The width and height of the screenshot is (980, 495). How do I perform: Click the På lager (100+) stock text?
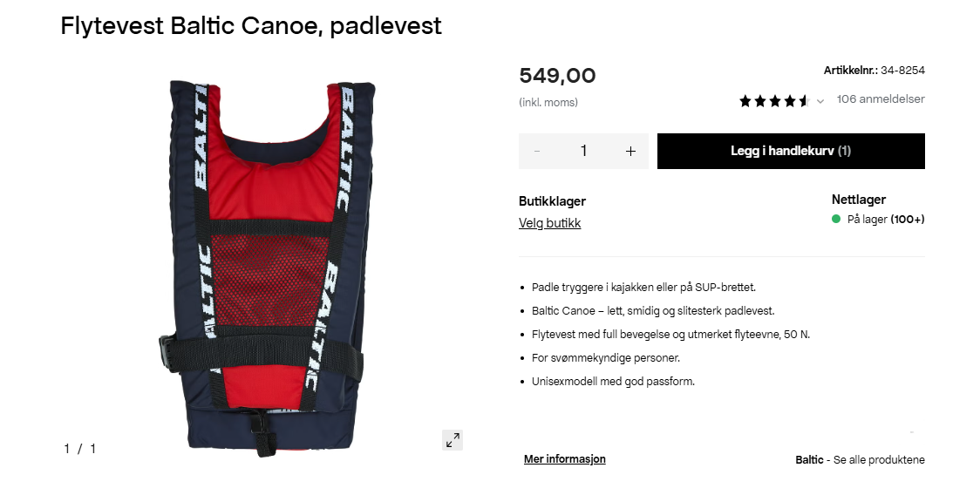click(886, 220)
